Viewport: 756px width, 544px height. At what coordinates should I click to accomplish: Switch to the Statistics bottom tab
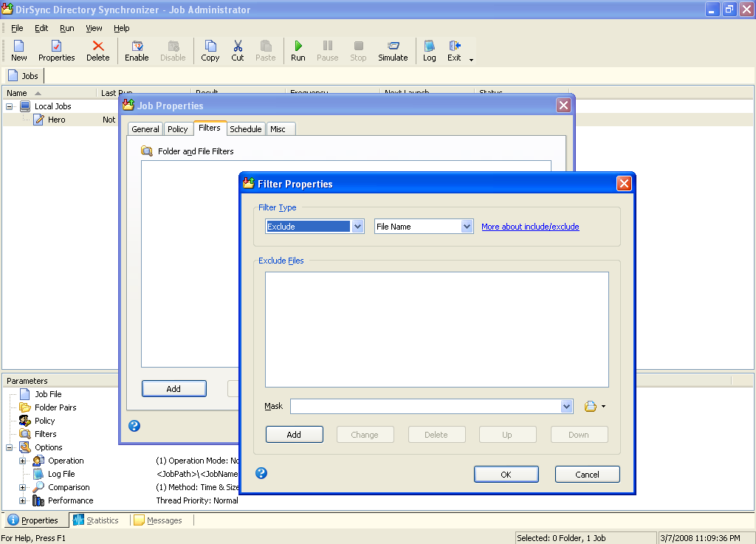tap(96, 520)
